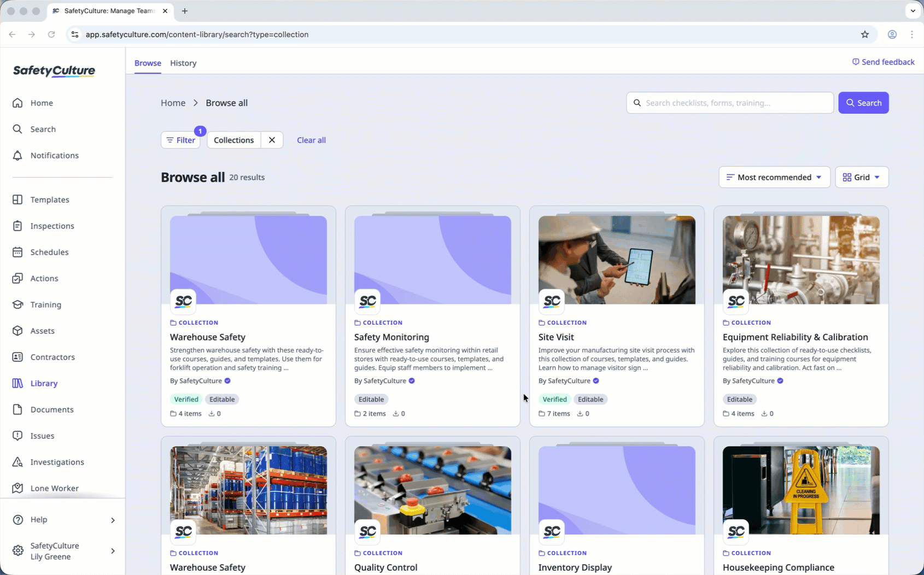This screenshot has height=575, width=924.
Task: Click Send feedback
Action: click(883, 62)
